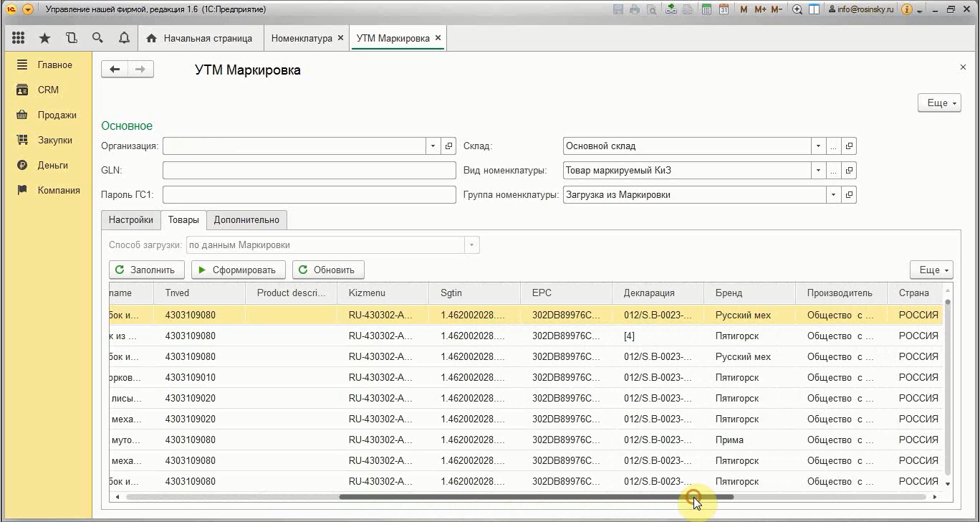The image size is (980, 522).
Task: Open the Настройки tab
Action: [131, 219]
